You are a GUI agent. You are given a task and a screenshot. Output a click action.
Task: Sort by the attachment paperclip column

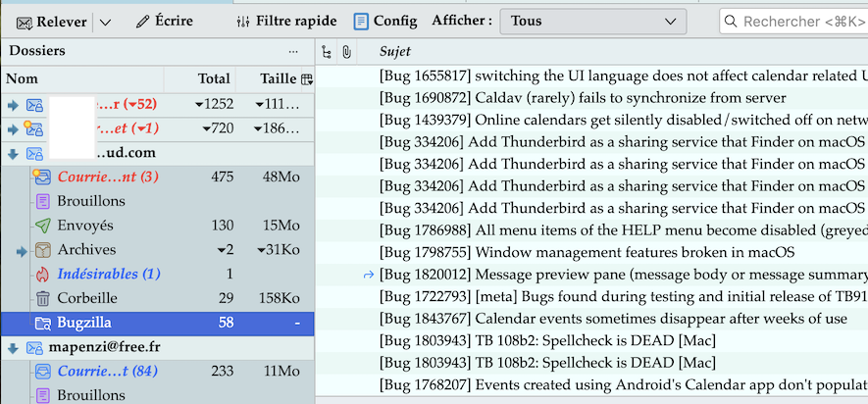coord(347,51)
